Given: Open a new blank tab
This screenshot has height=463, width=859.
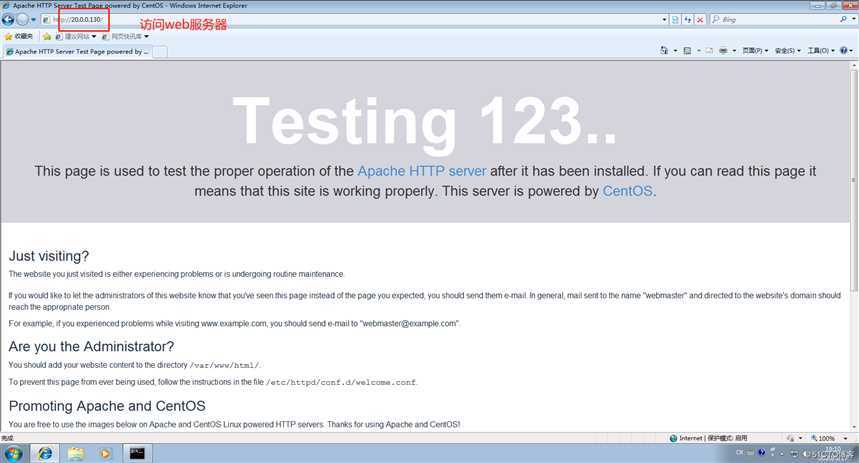Looking at the screenshot, I should pos(160,52).
